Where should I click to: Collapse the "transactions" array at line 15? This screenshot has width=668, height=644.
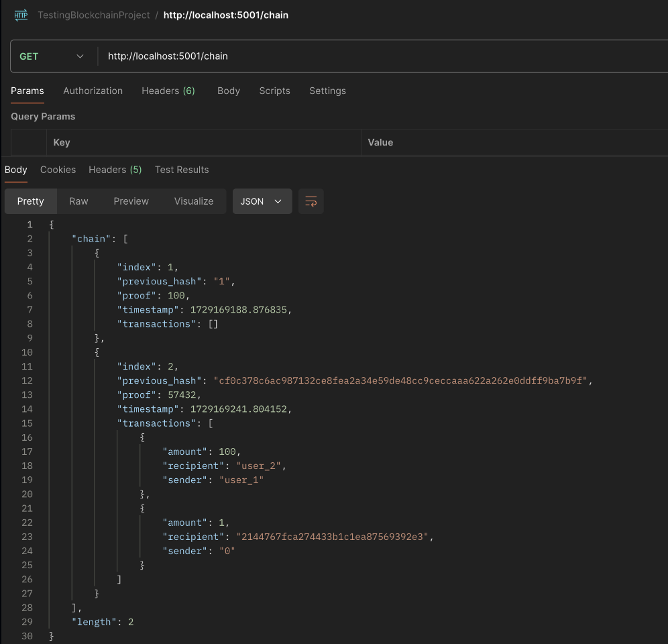pyautogui.click(x=211, y=423)
